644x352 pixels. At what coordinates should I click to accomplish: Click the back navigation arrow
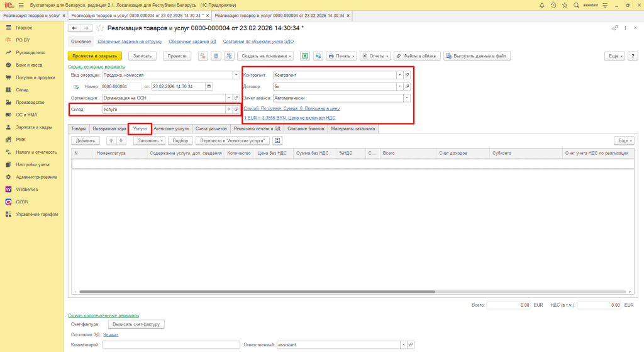pyautogui.click(x=74, y=28)
